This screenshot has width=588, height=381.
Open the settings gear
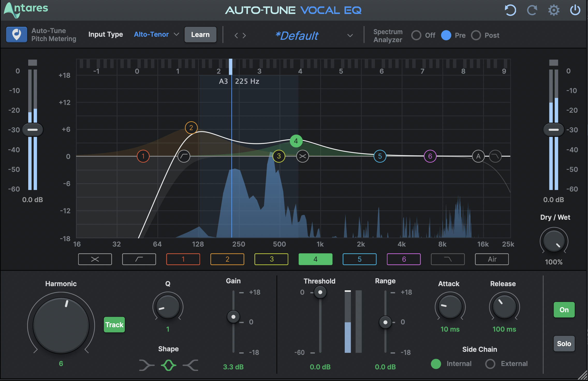[554, 10]
